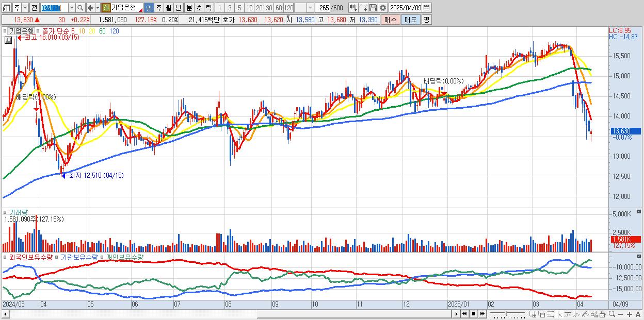The image size is (644, 320).
Task: Open the dropdown beside the speaker icon
Action: (x=98, y=8)
